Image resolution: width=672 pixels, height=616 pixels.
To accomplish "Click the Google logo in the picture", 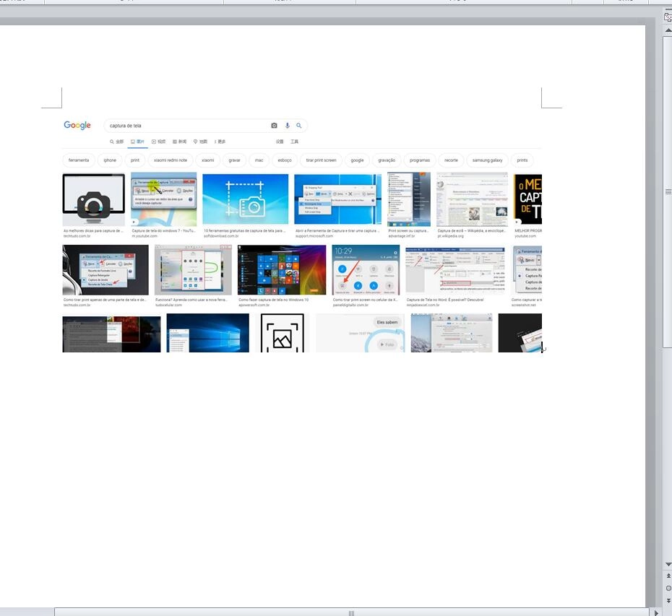I will click(x=77, y=125).
